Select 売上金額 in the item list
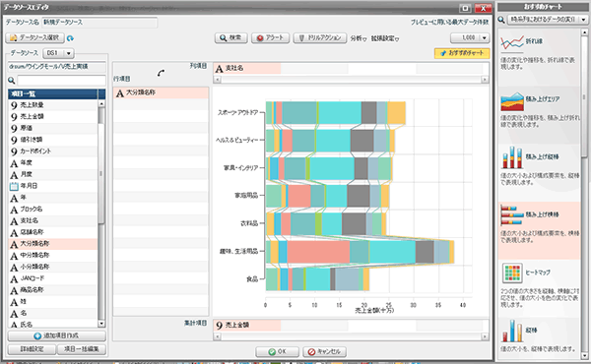591x364 pixels. pos(53,117)
